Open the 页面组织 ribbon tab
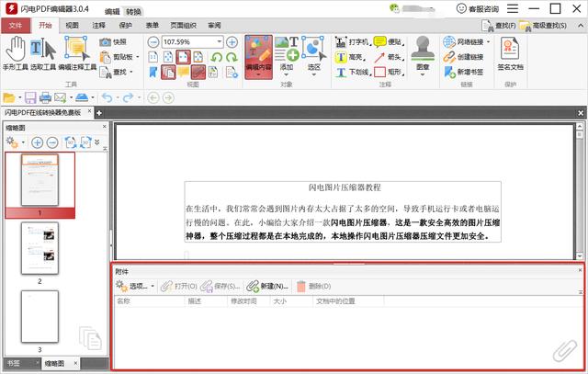This screenshot has height=374, width=588. [x=183, y=26]
